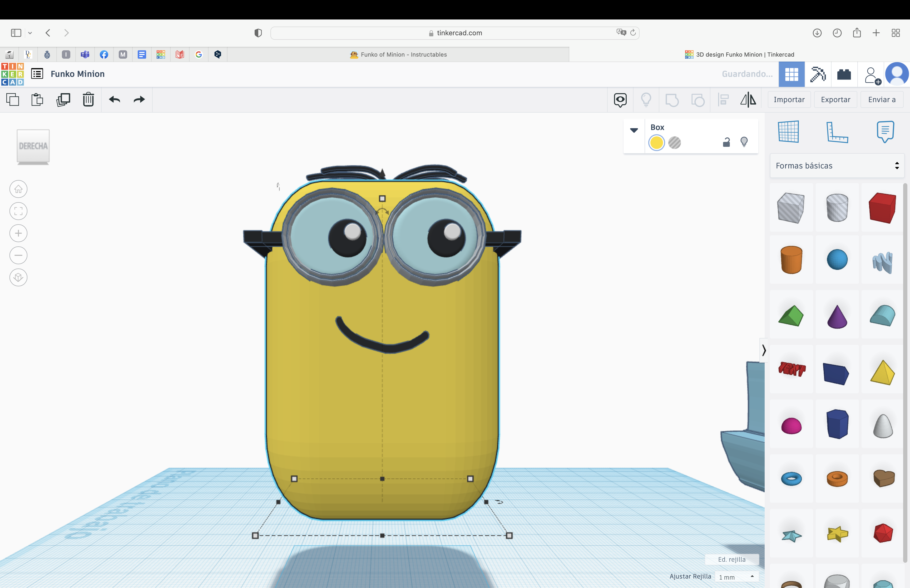Click the Ungroup shapes icon
Viewport: 910px width, 588px height.
[698, 100]
